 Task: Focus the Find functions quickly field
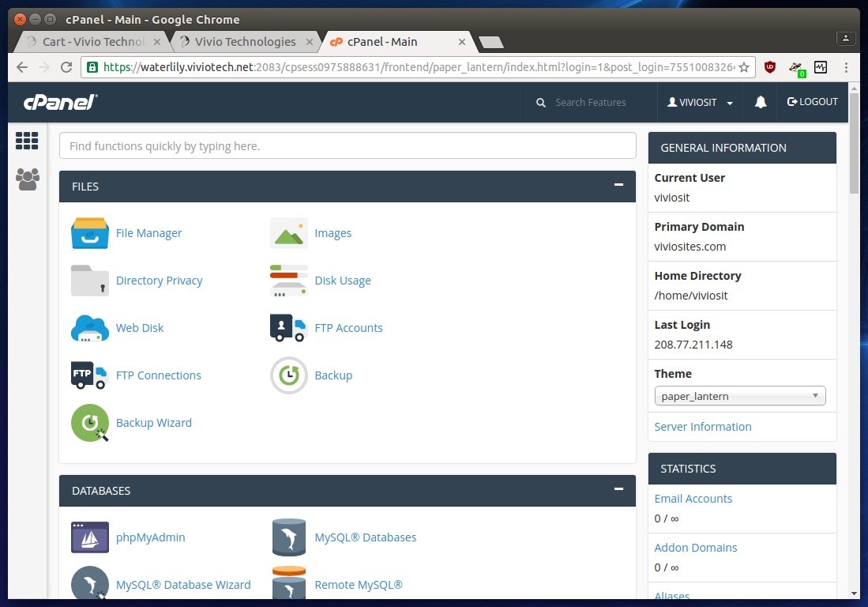click(348, 145)
